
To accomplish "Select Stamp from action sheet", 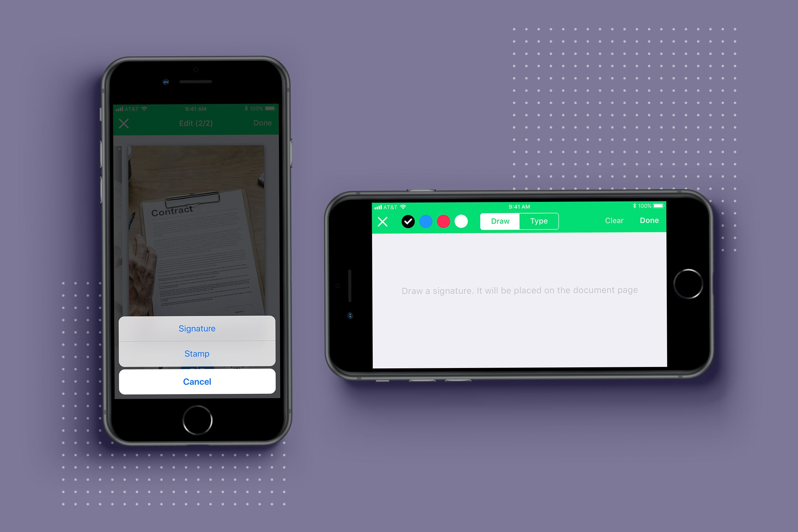I will [196, 353].
